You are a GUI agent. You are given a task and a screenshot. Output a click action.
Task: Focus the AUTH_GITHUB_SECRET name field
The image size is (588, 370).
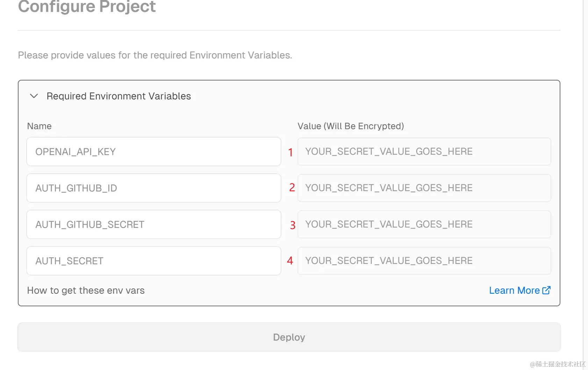(x=154, y=224)
